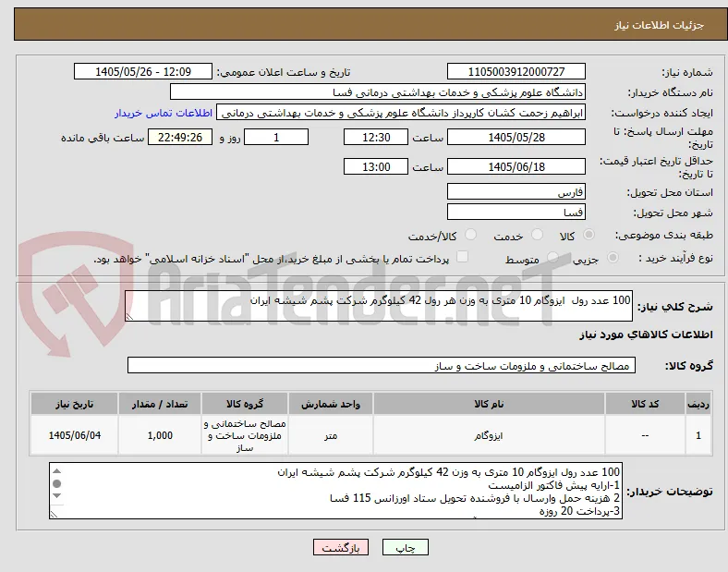This screenshot has width=728, height=572.
Task: Click the توضیحات خریدار notes textarea
Action: point(335,491)
